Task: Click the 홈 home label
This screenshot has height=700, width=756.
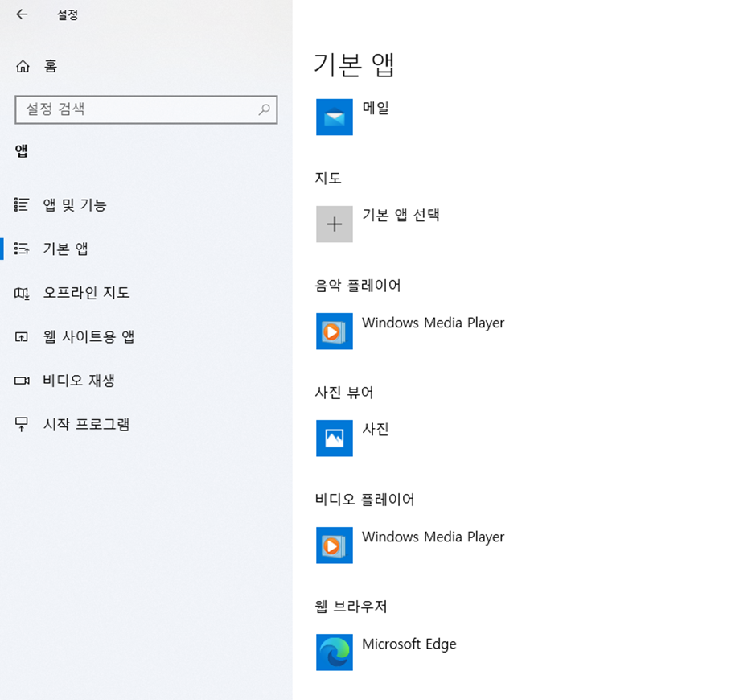Action: [x=51, y=66]
